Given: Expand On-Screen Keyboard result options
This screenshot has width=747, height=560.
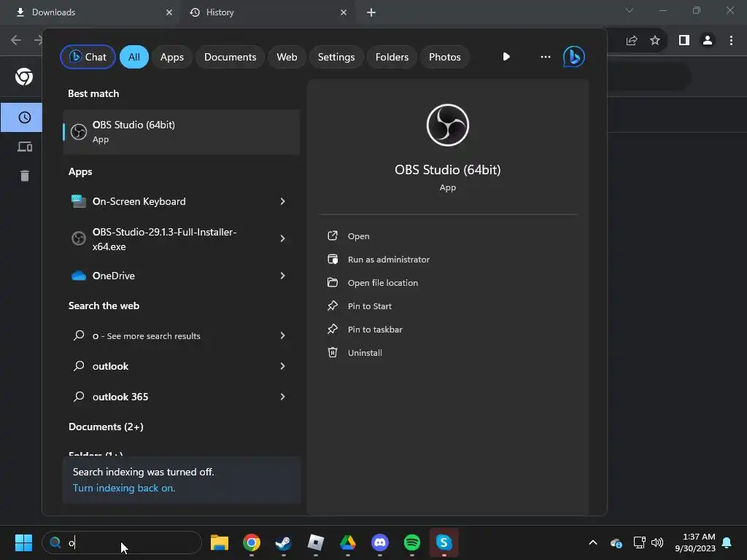Looking at the screenshot, I should tap(282, 201).
